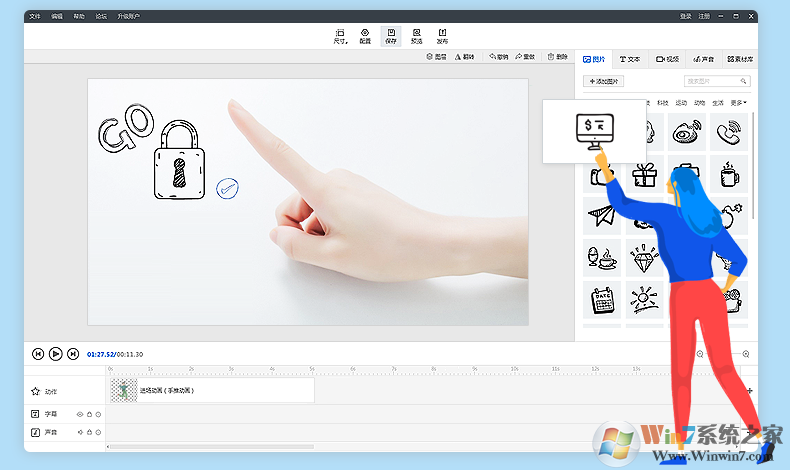Screen dimensions: 790x470
Task: Click the magnifier search icon in the picture search
Action: [x=743, y=81]
